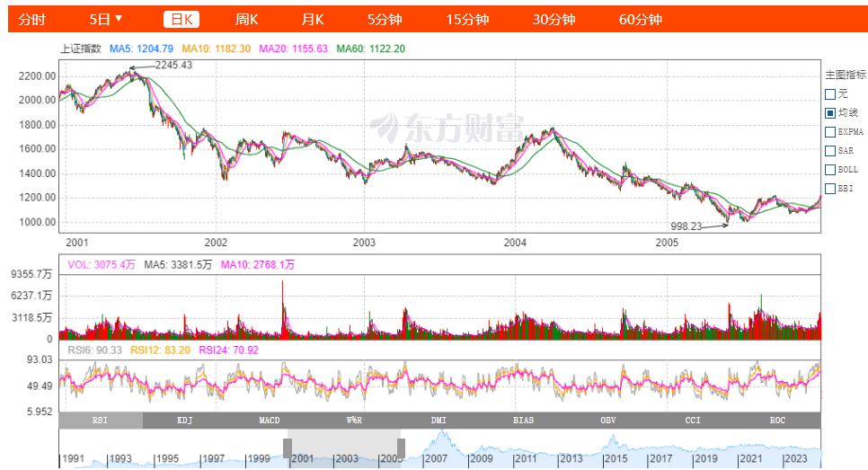
Task: Click the RSI6: 90.33 value
Action: [94, 350]
